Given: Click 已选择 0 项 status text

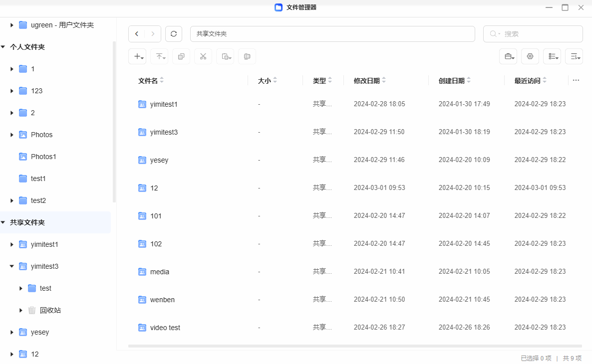Looking at the screenshot, I should (x=536, y=358).
